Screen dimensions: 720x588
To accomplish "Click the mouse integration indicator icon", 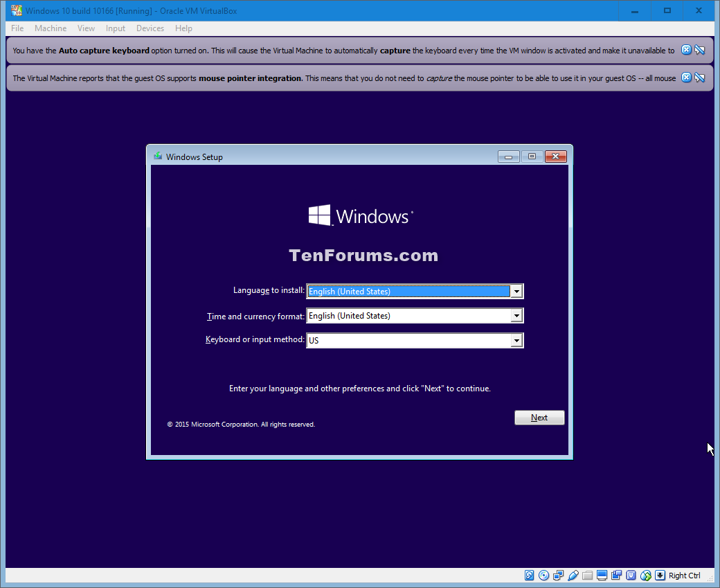I will pos(646,575).
